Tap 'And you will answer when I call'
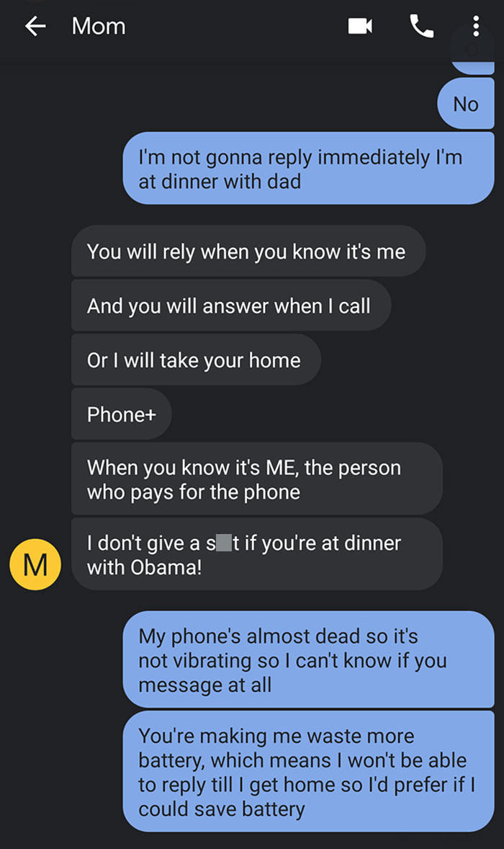Screen dimensions: 504x849 (x=231, y=306)
